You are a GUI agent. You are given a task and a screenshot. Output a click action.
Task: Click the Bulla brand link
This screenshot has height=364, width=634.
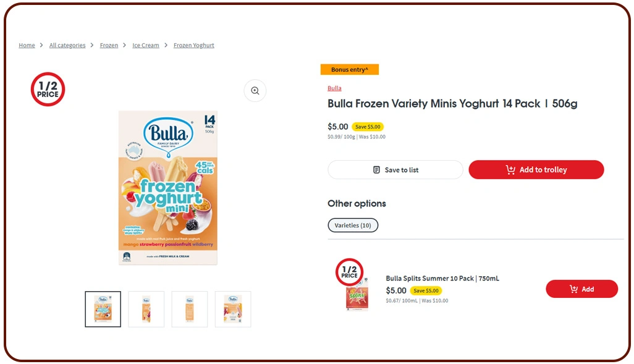334,88
